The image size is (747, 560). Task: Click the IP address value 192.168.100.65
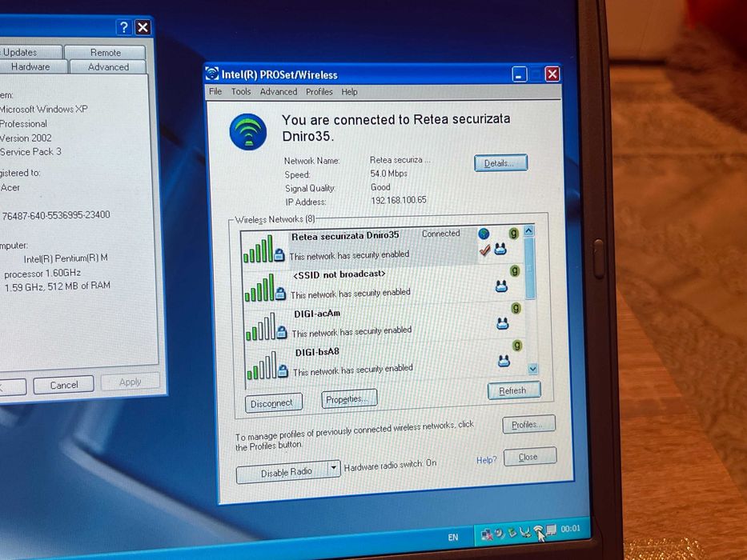(x=399, y=200)
